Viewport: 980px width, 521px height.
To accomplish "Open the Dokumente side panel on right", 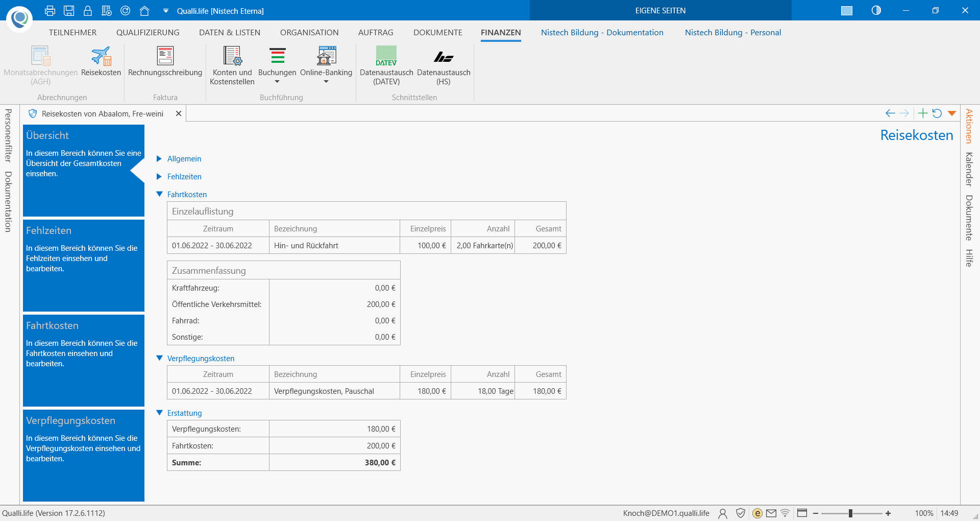I will pyautogui.click(x=969, y=218).
